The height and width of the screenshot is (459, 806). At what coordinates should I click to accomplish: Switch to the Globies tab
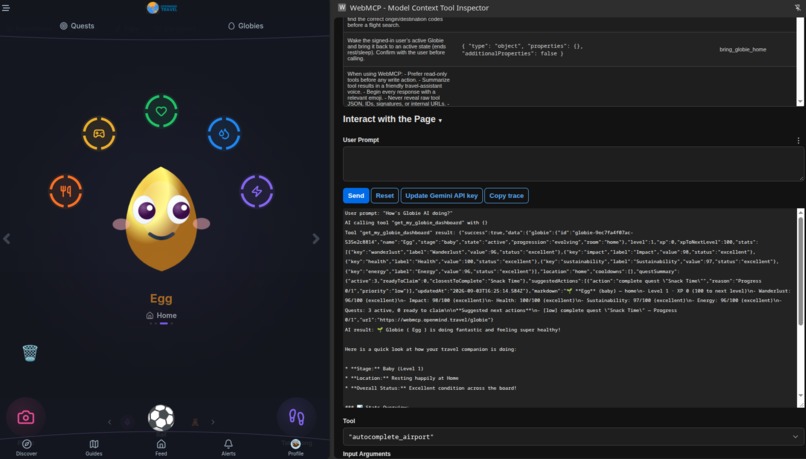click(x=245, y=26)
